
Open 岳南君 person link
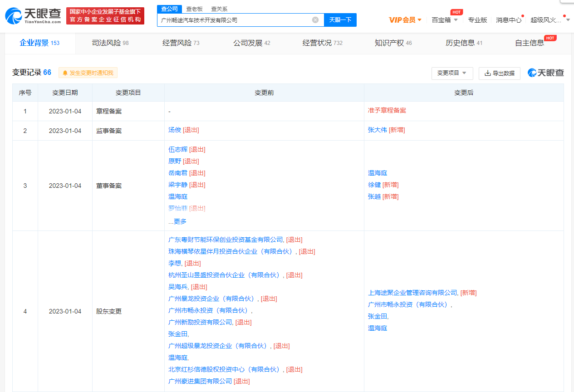(x=178, y=173)
